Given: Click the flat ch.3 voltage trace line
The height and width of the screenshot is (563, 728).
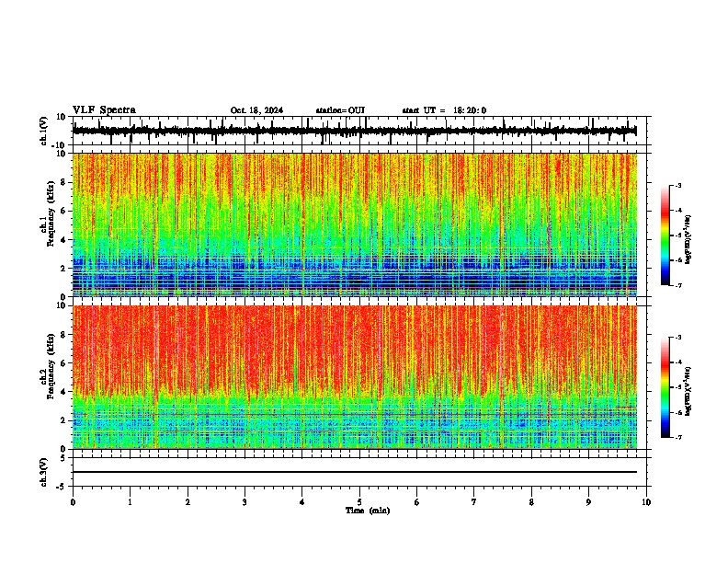Looking at the screenshot, I should click(x=354, y=472).
